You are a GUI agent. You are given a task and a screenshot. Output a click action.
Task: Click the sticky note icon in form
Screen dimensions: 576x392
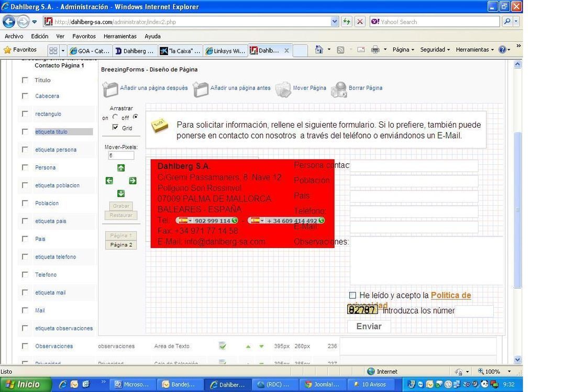pyautogui.click(x=159, y=125)
